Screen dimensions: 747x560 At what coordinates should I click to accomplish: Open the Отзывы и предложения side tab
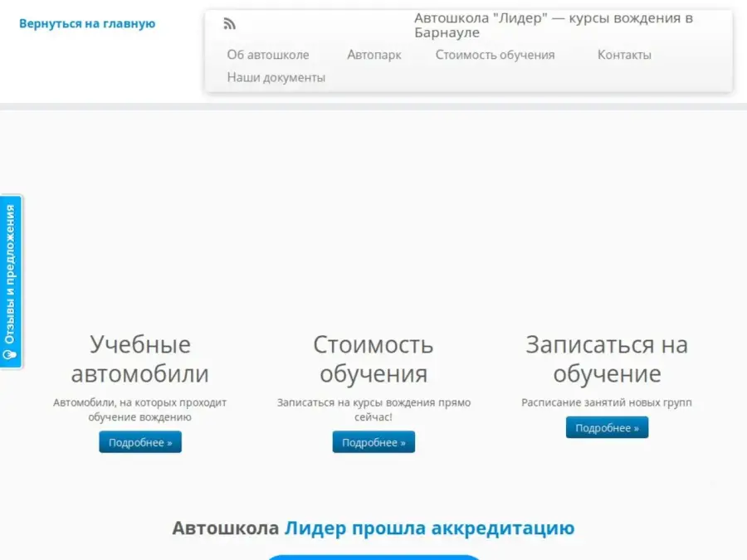(x=11, y=281)
